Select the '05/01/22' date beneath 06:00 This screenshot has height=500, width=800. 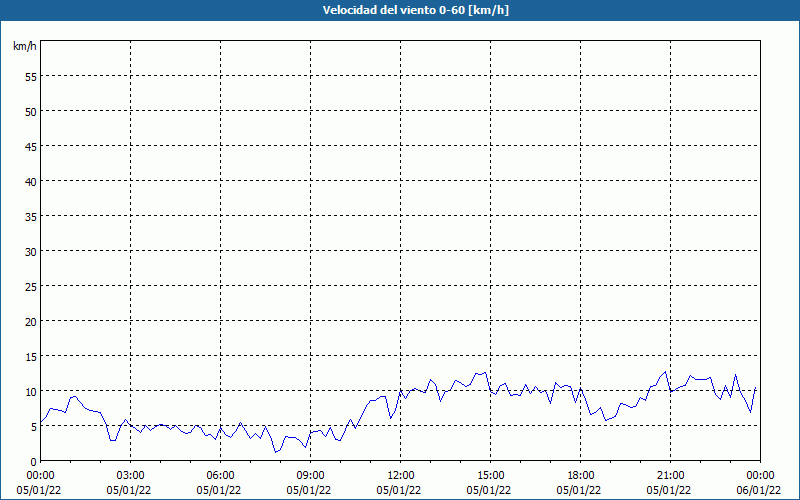coord(218,490)
